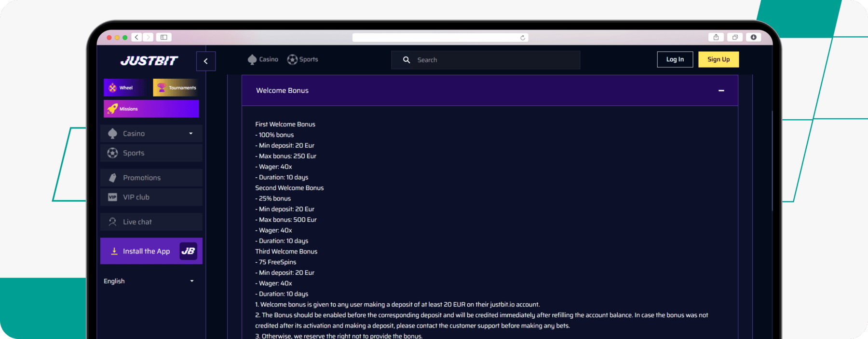Screen dimensions: 868x339
Task: Click the Tournaments trophy icon
Action: [162, 87]
